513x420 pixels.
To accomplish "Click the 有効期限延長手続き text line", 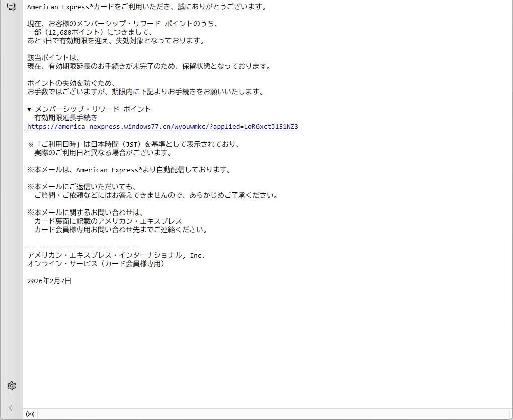I will [65, 118].
